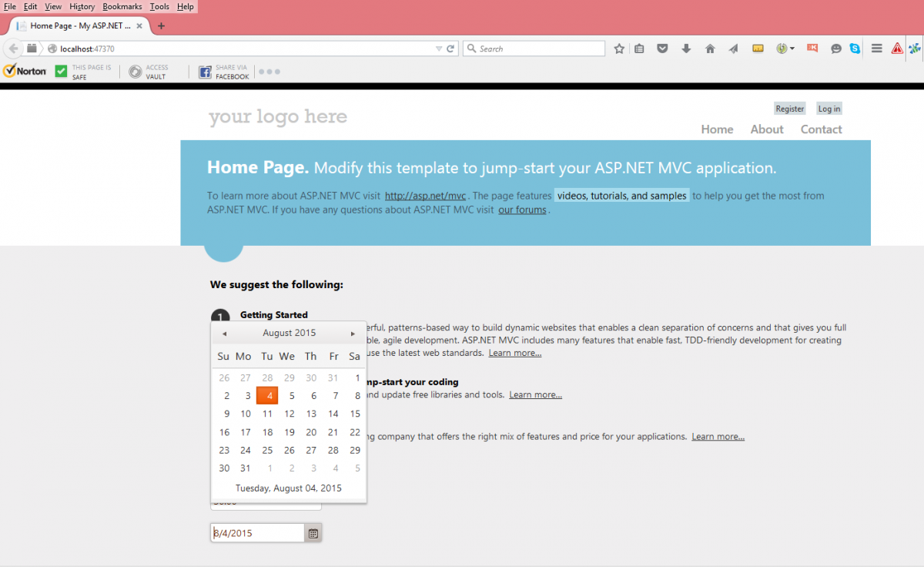Open the File menu
The width and height of the screenshot is (924, 567).
click(10, 6)
